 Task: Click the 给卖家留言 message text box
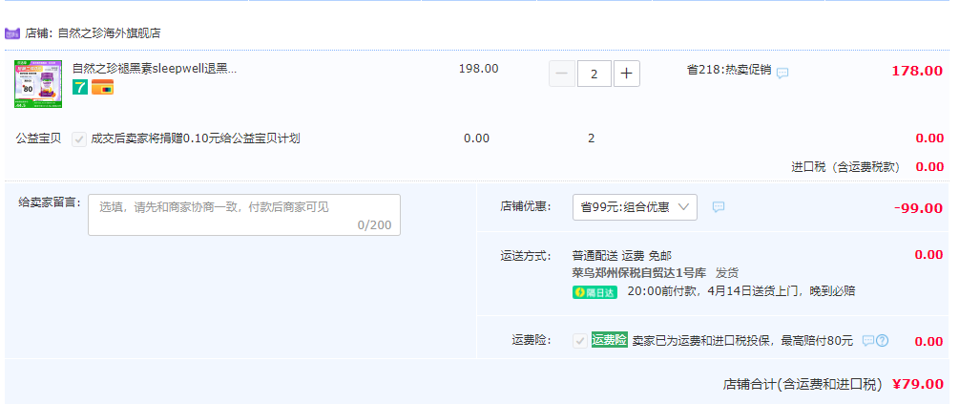(x=244, y=215)
